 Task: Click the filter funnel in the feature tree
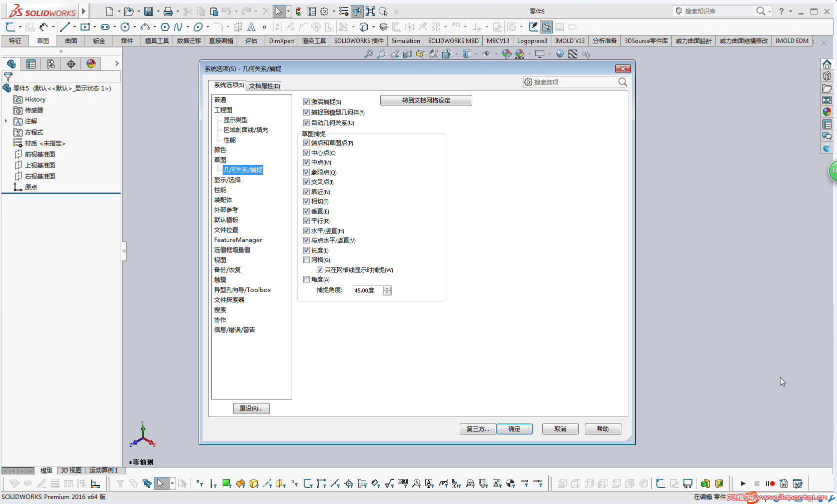(x=8, y=77)
